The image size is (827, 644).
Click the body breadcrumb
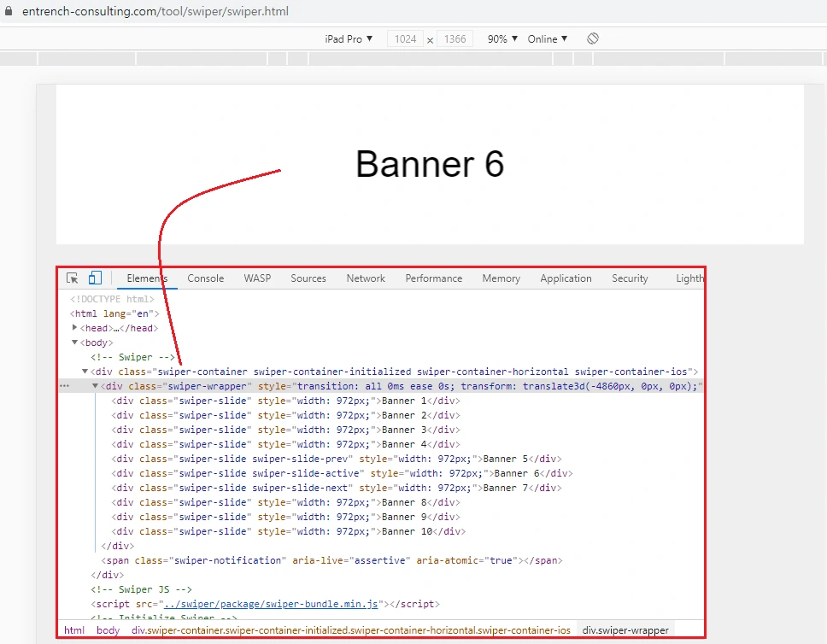109,630
